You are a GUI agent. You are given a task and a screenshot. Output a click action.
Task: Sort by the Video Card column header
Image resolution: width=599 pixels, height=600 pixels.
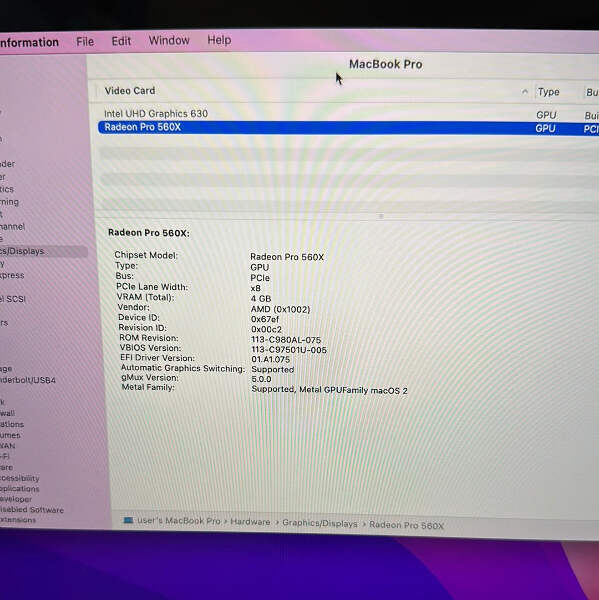[x=130, y=91]
